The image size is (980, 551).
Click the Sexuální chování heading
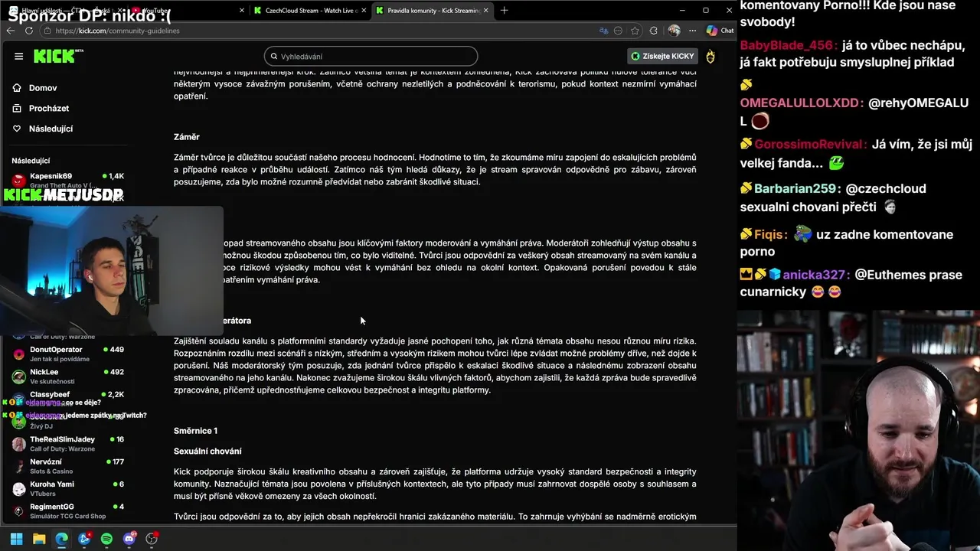207,452
